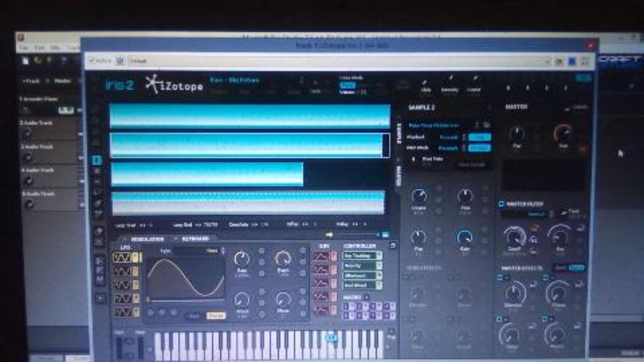The width and height of the screenshot is (644, 362).
Task: Adjust the LFO Rate knob
Action: (x=241, y=259)
